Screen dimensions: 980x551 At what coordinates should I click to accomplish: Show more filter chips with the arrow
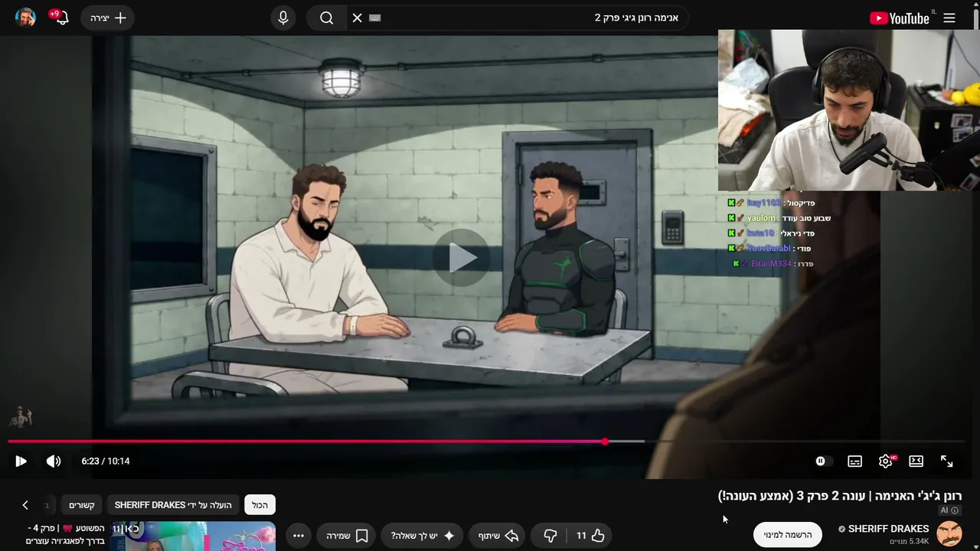(25, 505)
